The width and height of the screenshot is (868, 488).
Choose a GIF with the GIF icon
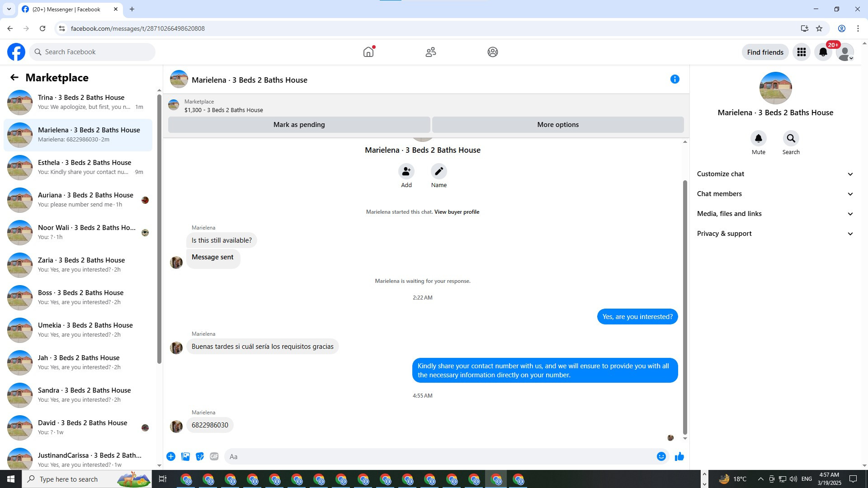pyautogui.click(x=214, y=456)
